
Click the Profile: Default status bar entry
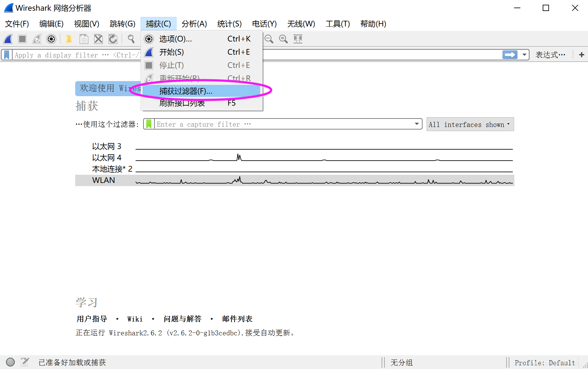pyautogui.click(x=545, y=362)
